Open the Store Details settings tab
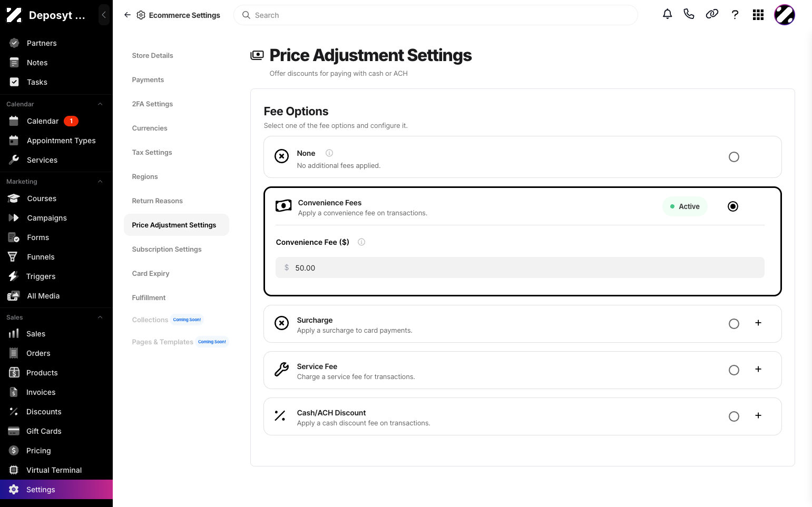812x507 pixels. pos(153,55)
